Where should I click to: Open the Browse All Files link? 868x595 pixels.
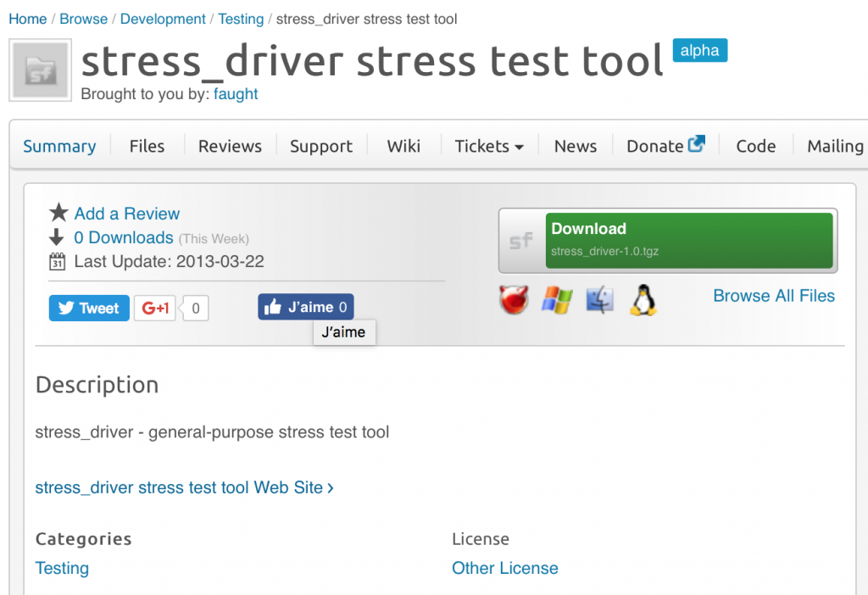click(x=773, y=296)
